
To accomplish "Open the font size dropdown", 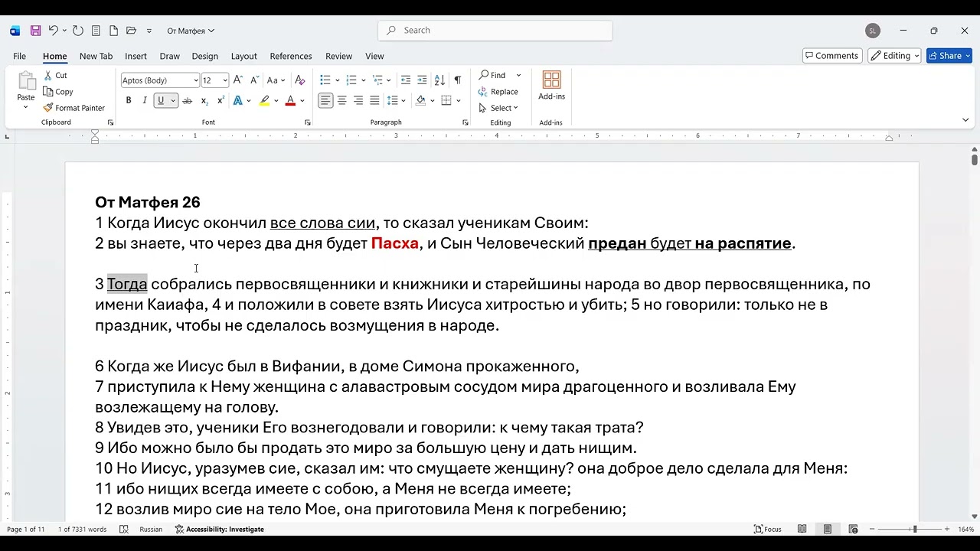I will click(225, 80).
